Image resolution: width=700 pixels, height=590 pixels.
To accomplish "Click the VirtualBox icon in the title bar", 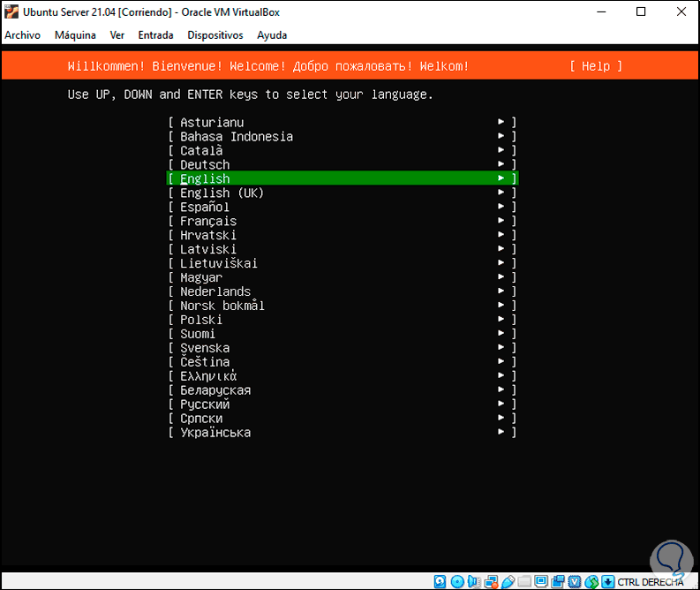I will click(11, 11).
